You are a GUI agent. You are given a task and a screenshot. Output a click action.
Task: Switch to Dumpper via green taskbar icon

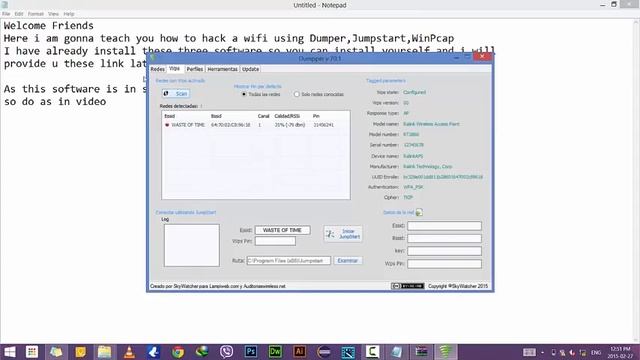(445, 352)
